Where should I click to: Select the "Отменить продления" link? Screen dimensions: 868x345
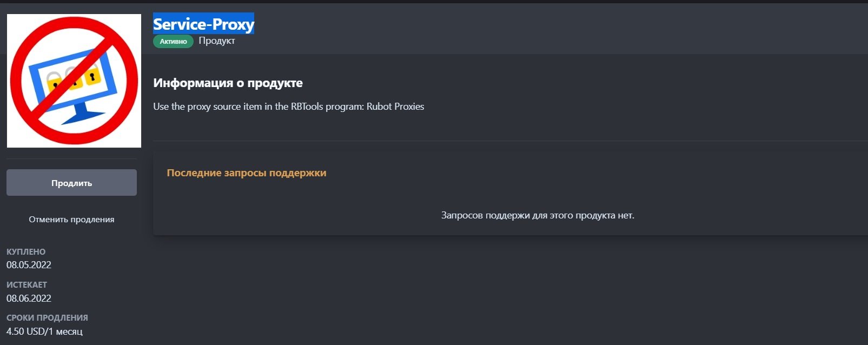pyautogui.click(x=71, y=220)
